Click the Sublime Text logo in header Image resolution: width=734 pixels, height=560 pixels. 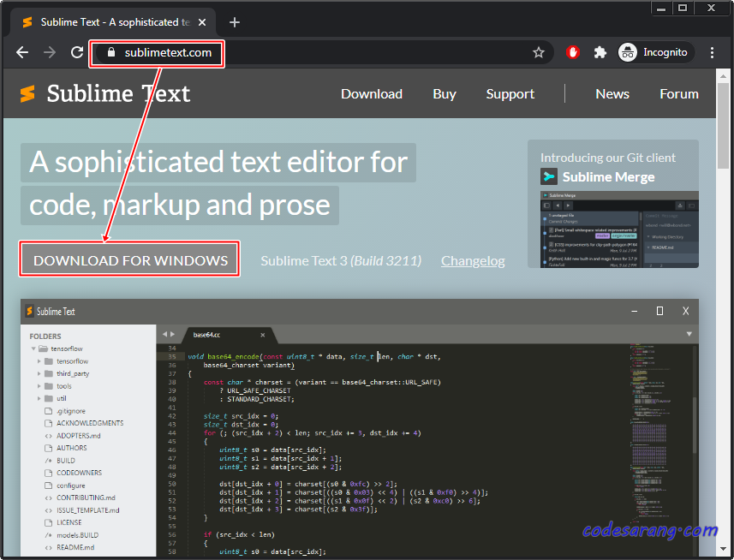[104, 93]
